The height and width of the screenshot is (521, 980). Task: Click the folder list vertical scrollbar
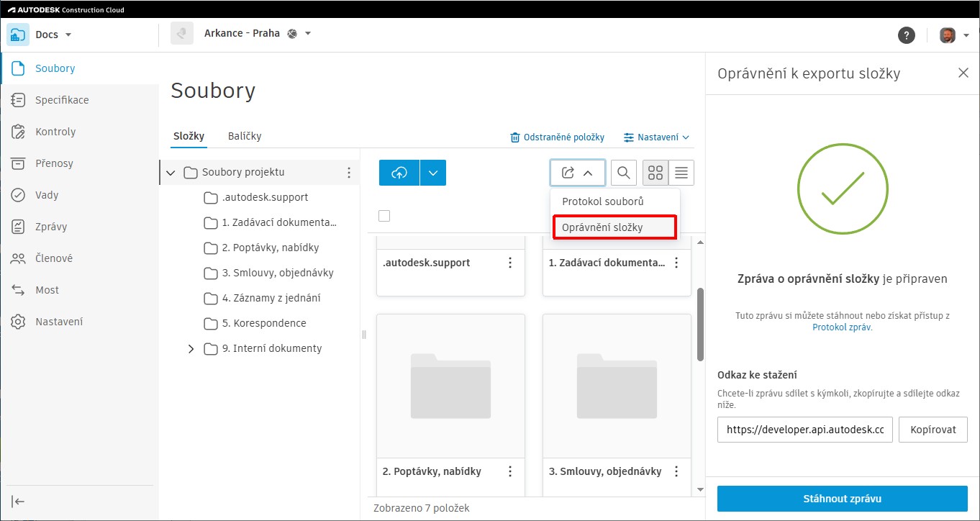point(701,324)
